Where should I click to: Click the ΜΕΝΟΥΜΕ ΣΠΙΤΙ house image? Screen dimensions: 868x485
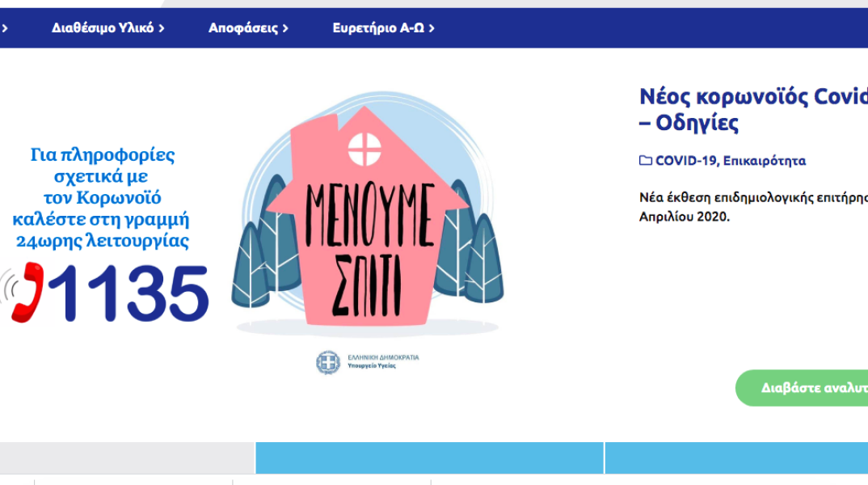(x=368, y=215)
